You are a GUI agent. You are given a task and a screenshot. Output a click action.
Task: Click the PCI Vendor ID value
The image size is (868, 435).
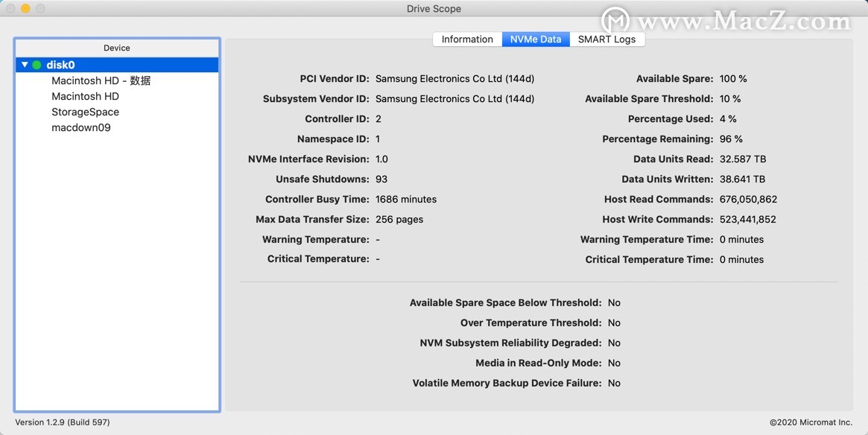(x=455, y=79)
